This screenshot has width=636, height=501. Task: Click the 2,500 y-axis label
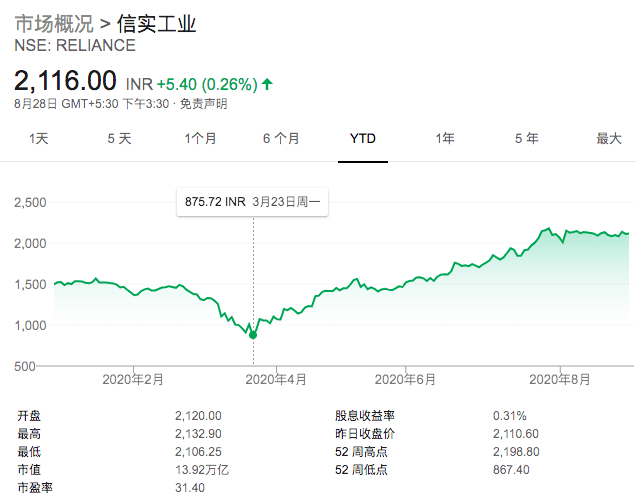click(30, 202)
